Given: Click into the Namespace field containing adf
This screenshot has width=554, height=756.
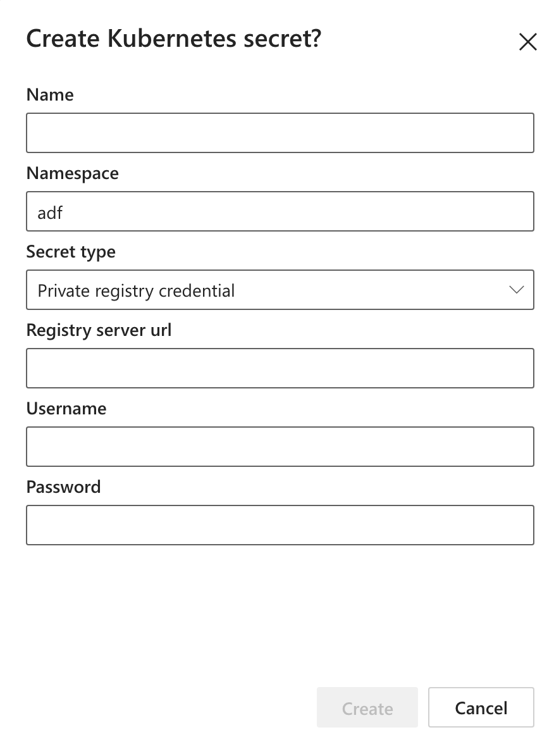Looking at the screenshot, I should pos(280,211).
